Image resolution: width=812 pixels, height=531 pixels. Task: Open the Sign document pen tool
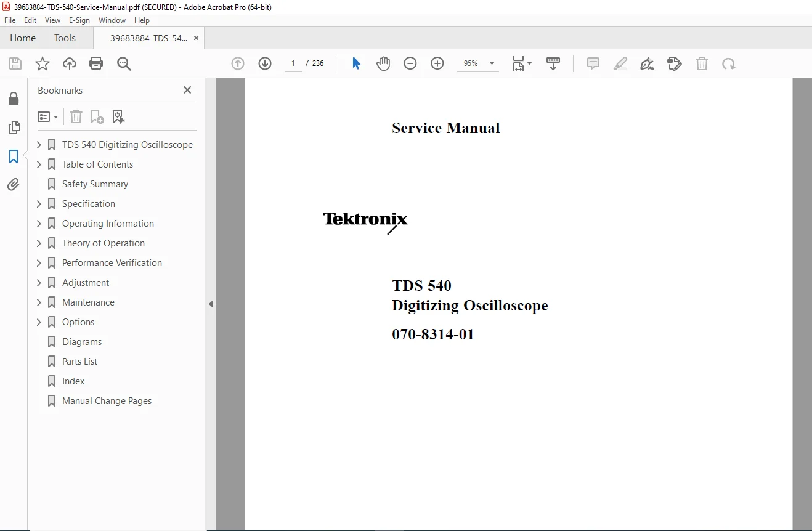648,63
